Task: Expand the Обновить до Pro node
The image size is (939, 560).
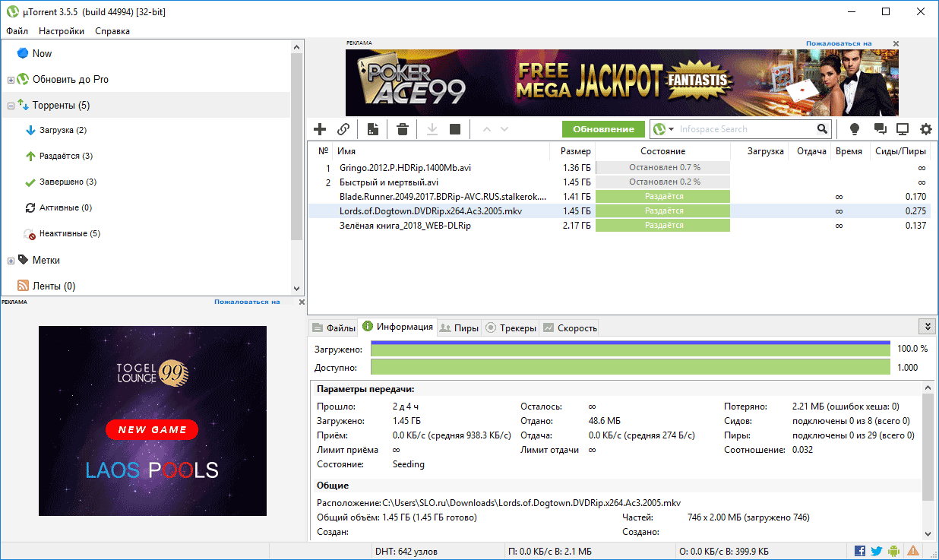Action: (11, 80)
